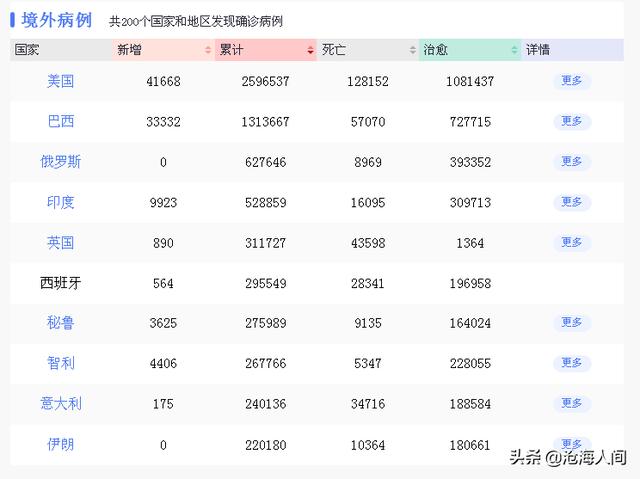Click the 境外病例 section title
640x479 pixels.
point(57,20)
